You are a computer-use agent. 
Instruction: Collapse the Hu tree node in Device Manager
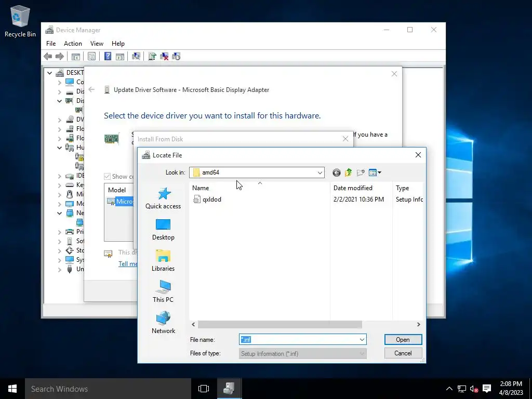tap(59, 148)
